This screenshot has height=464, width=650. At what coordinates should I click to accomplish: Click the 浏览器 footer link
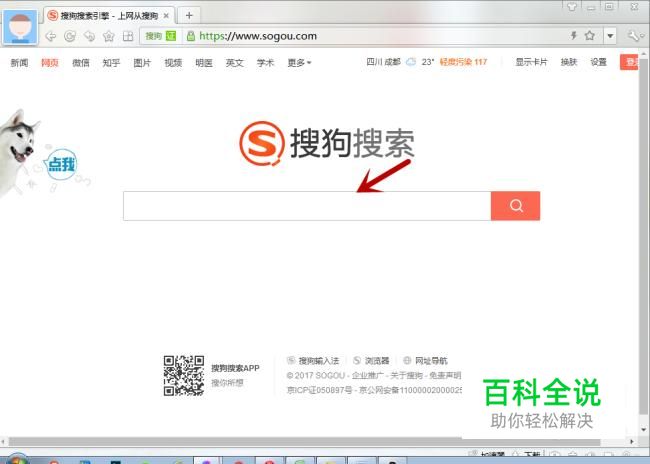[377, 361]
